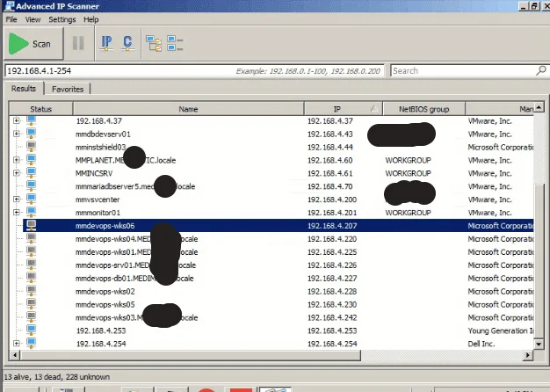Expand the mmmonitor01 row
The width and height of the screenshot is (550, 392).
(x=17, y=212)
